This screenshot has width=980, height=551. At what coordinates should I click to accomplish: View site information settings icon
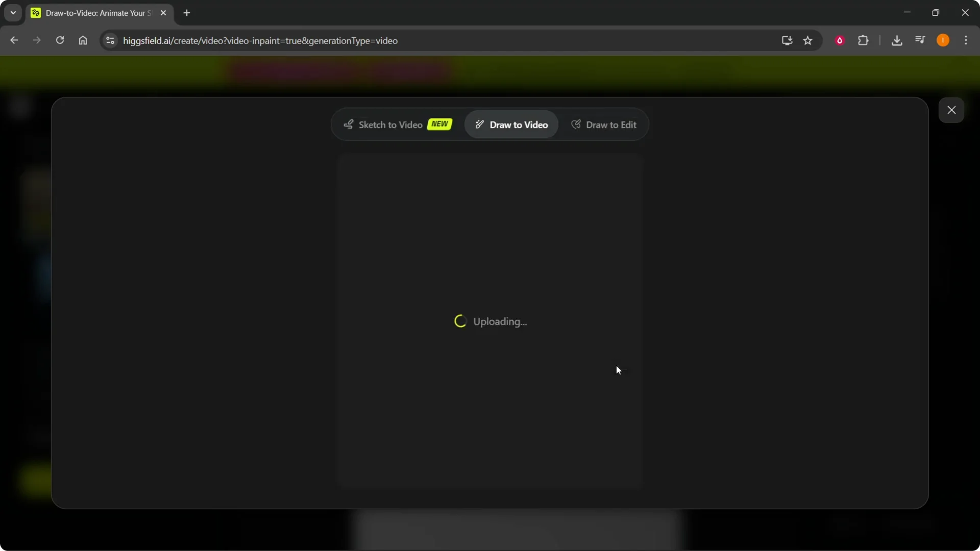[110, 40]
